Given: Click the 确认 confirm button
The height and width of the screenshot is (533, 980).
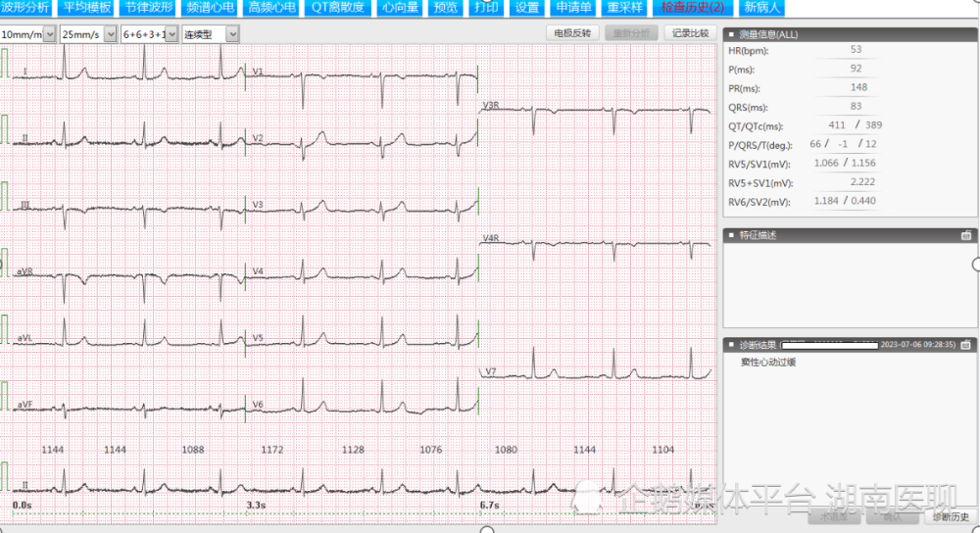Looking at the screenshot, I should pyautogui.click(x=893, y=516).
